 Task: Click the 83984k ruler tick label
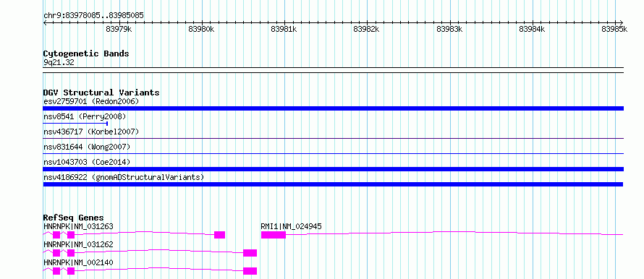tap(532, 29)
